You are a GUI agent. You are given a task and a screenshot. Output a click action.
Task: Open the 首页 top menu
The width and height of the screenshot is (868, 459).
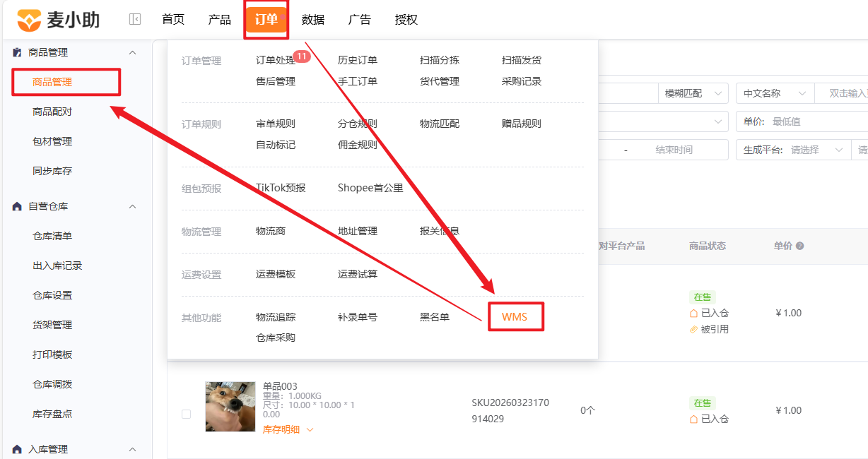coord(173,20)
